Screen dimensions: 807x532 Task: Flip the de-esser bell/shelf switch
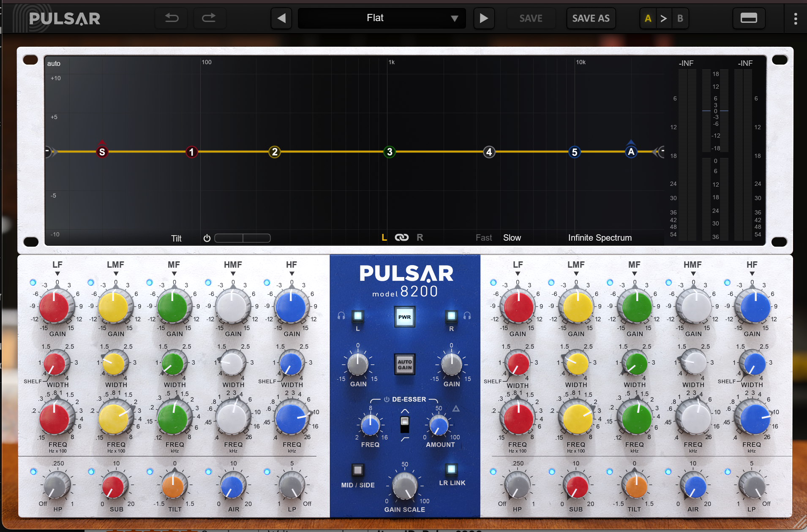404,425
